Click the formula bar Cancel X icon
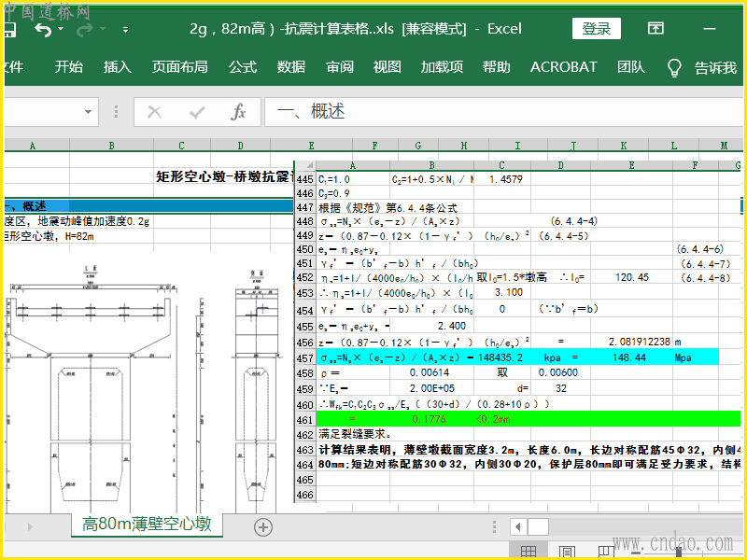This screenshot has width=747, height=560. pyautogui.click(x=155, y=112)
